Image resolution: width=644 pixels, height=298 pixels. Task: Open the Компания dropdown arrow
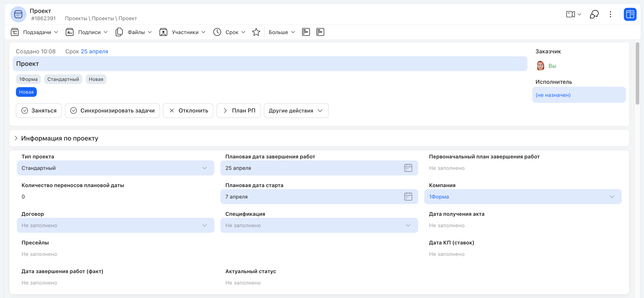611,197
